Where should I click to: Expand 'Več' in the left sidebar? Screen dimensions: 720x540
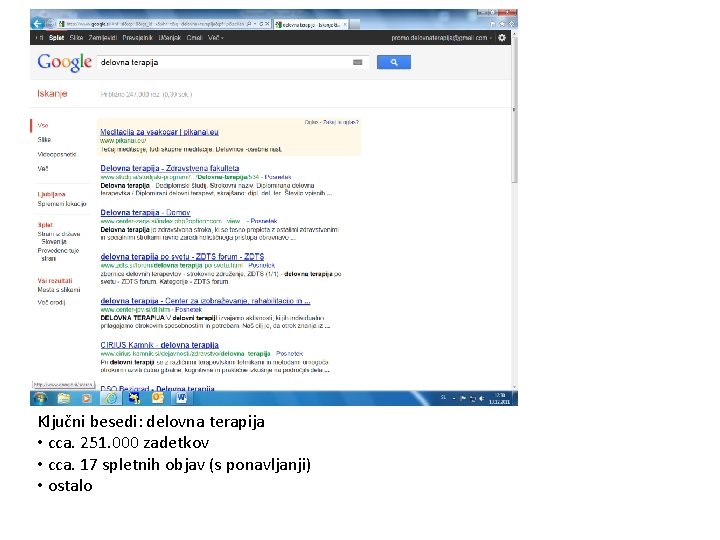(x=43, y=169)
